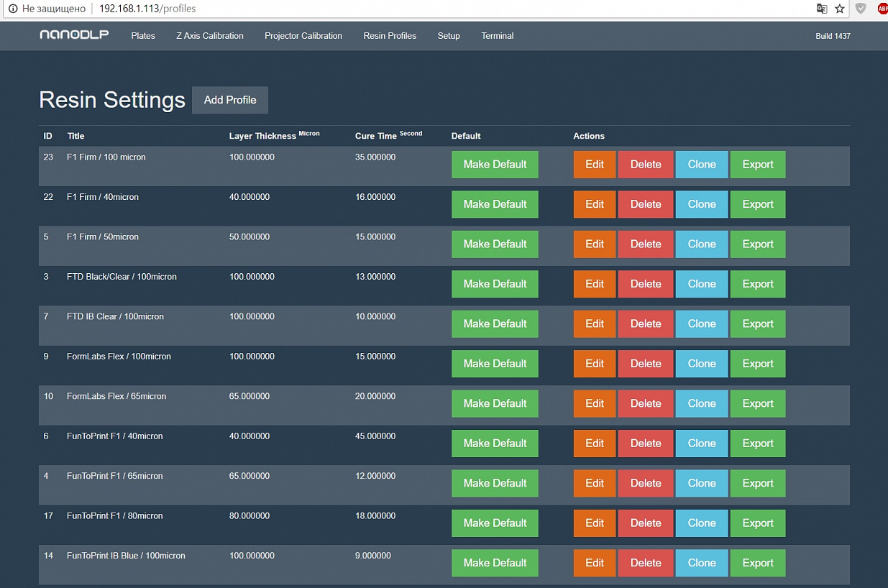Viewport: 888px width, 588px height.
Task: Click the browser address bar URL
Action: point(147,9)
